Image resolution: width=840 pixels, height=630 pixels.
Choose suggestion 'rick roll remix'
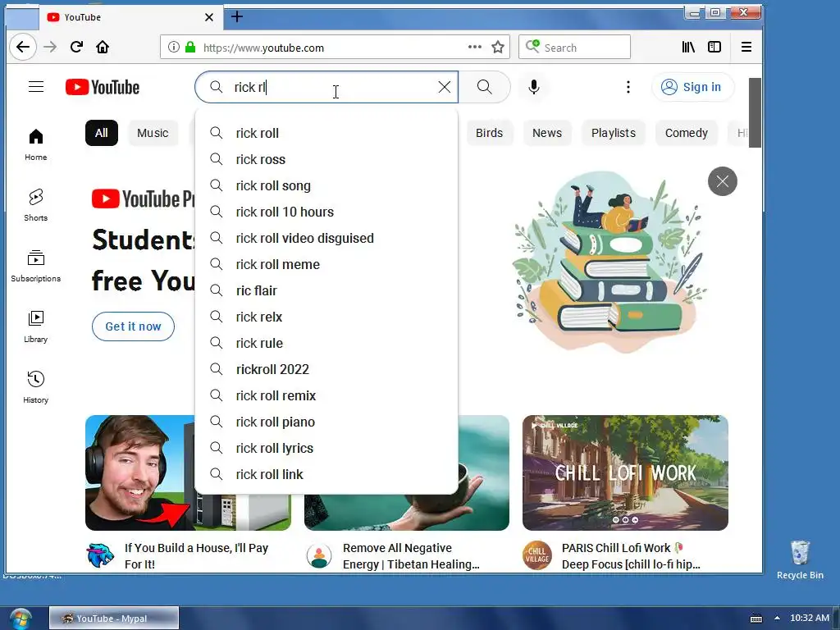tap(326, 395)
